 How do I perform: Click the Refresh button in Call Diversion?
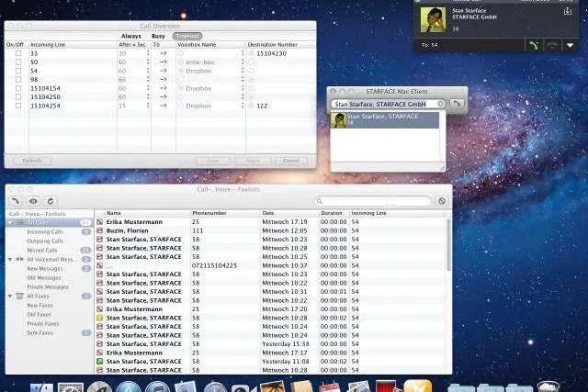(32, 161)
